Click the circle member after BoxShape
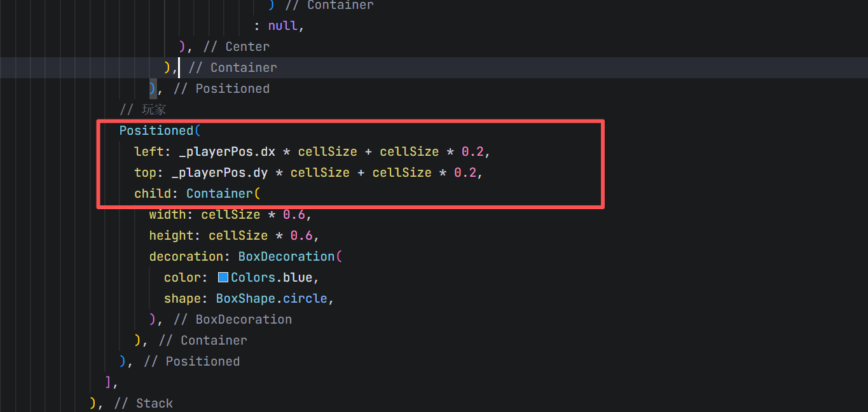This screenshot has width=868, height=412. (x=305, y=298)
